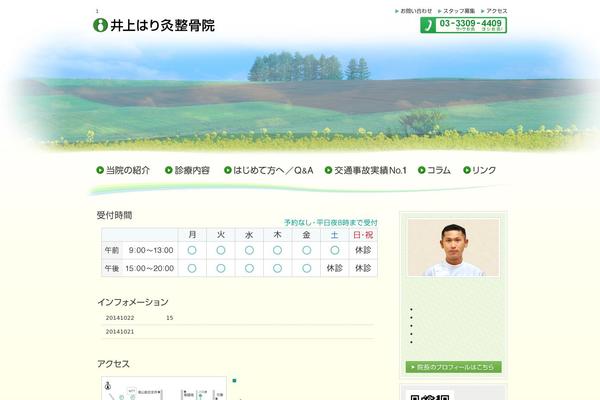Screen dimensions: 600x400
Task: Click the 午後 15:00～20:00 row label
Action: [x=139, y=268]
